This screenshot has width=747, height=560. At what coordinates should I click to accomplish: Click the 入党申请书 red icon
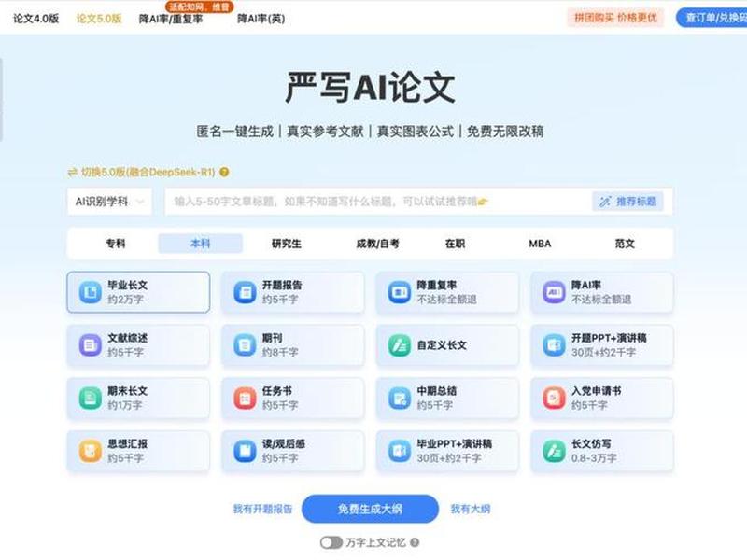[x=554, y=399]
